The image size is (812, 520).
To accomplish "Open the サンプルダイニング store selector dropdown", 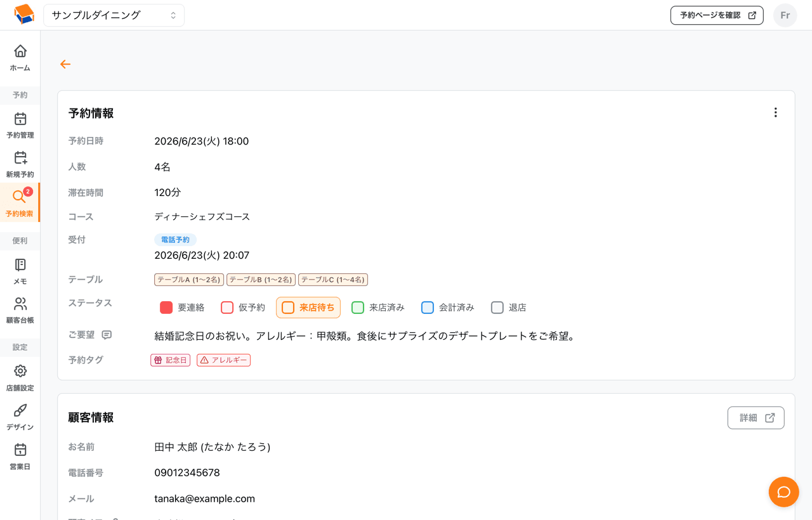I will (114, 15).
